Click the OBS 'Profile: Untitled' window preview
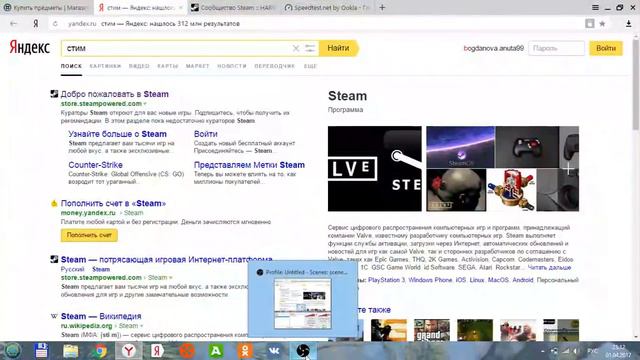640x360 pixels. coord(302,299)
